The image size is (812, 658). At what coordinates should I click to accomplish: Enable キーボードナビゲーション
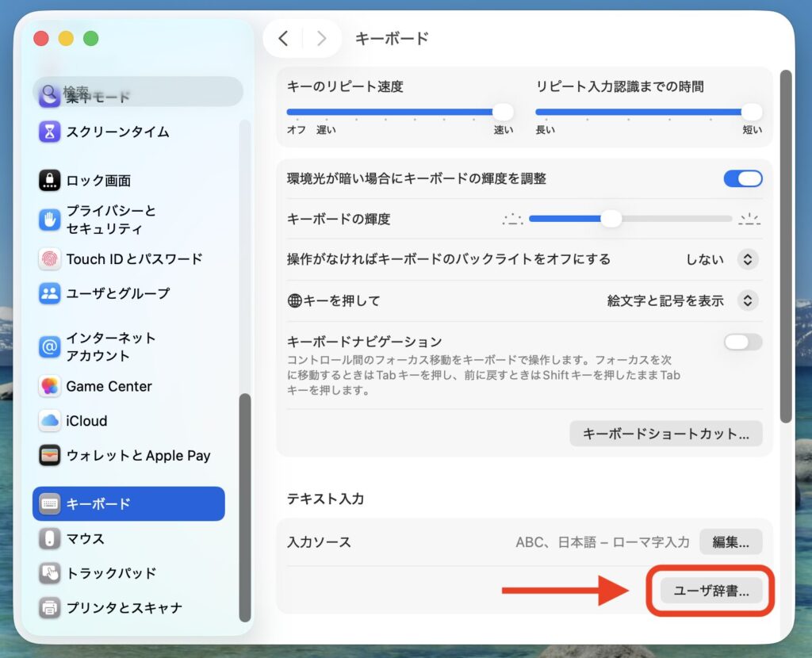(741, 342)
